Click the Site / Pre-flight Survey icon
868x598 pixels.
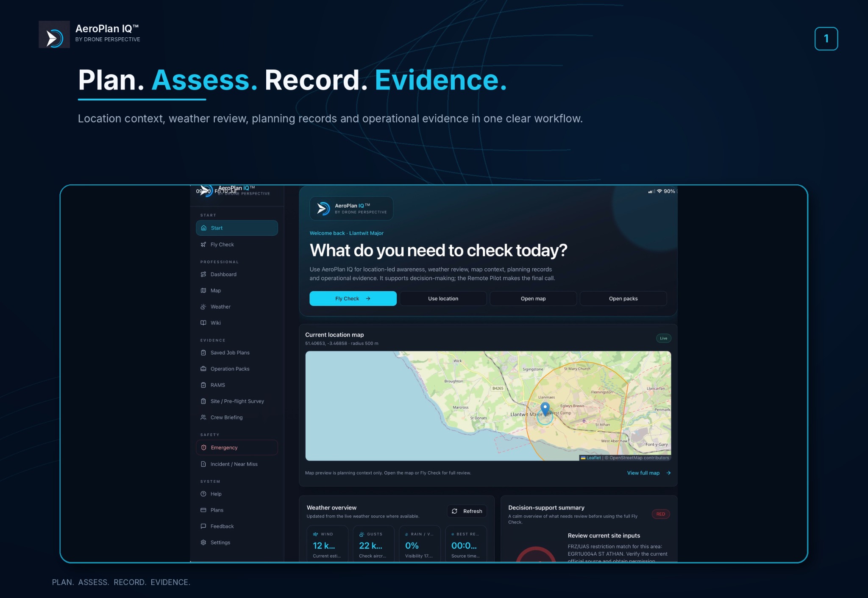pyautogui.click(x=203, y=401)
